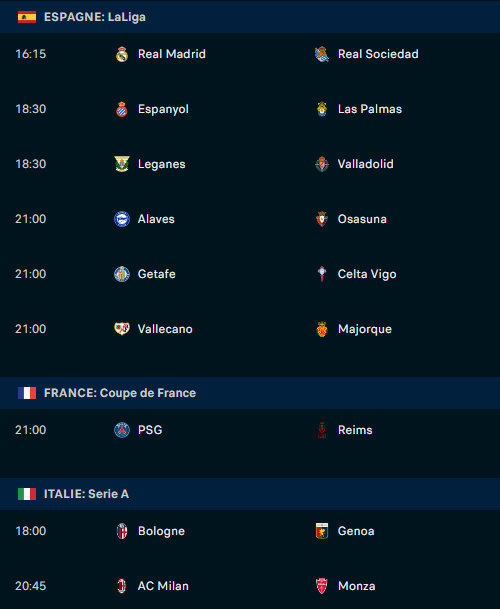
Task: Click the PSG club logo
Action: click(122, 430)
